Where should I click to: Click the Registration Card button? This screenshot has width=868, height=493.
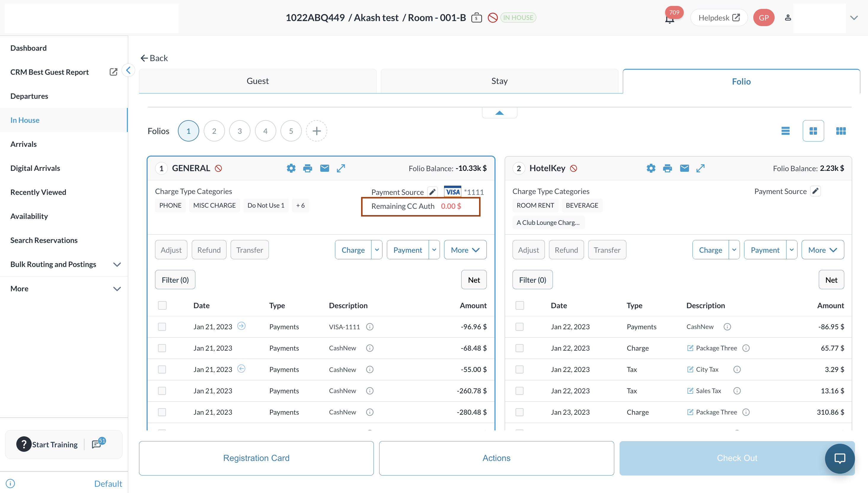[256, 458]
